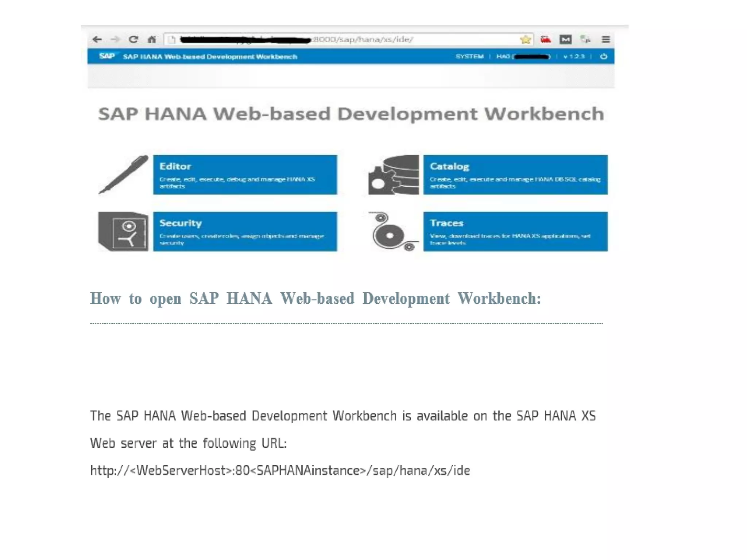Screen dimensions: 747x560
Task: Click the browser back arrow
Action: [97, 39]
